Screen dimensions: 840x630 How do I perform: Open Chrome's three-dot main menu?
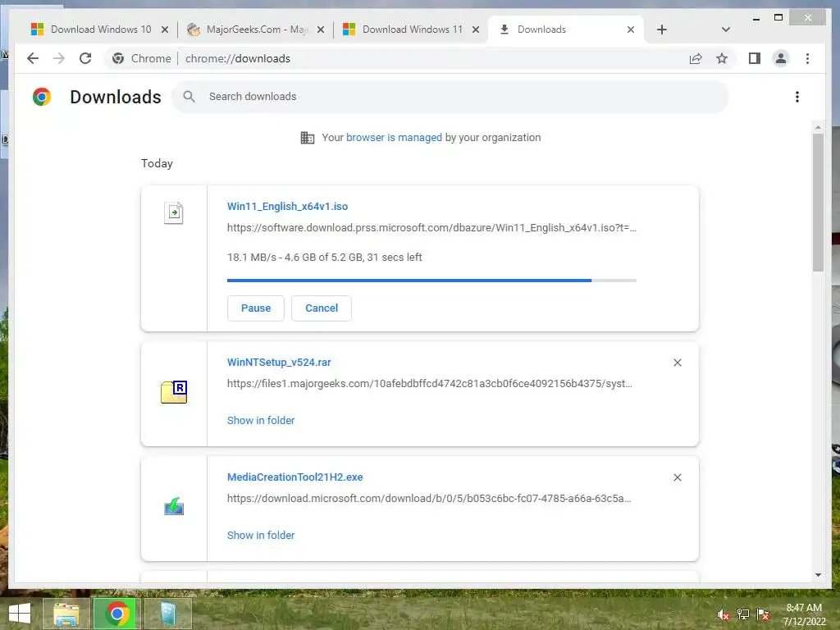click(807, 58)
